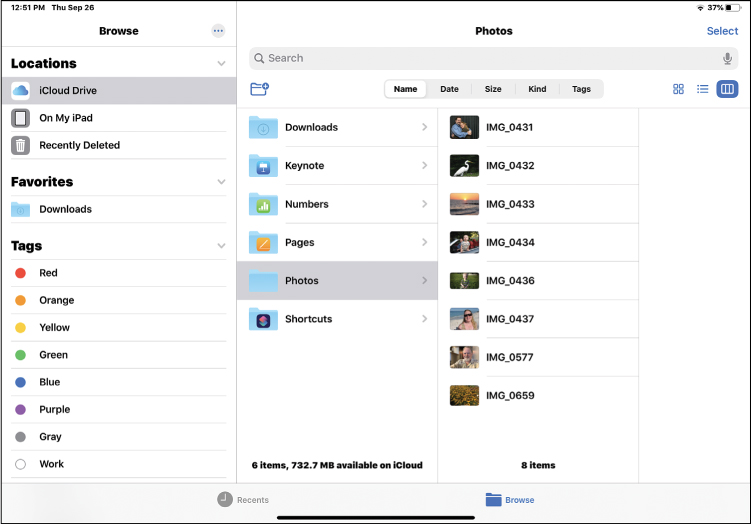Tap the microphone dictation icon
The width and height of the screenshot is (751, 524).
727,58
